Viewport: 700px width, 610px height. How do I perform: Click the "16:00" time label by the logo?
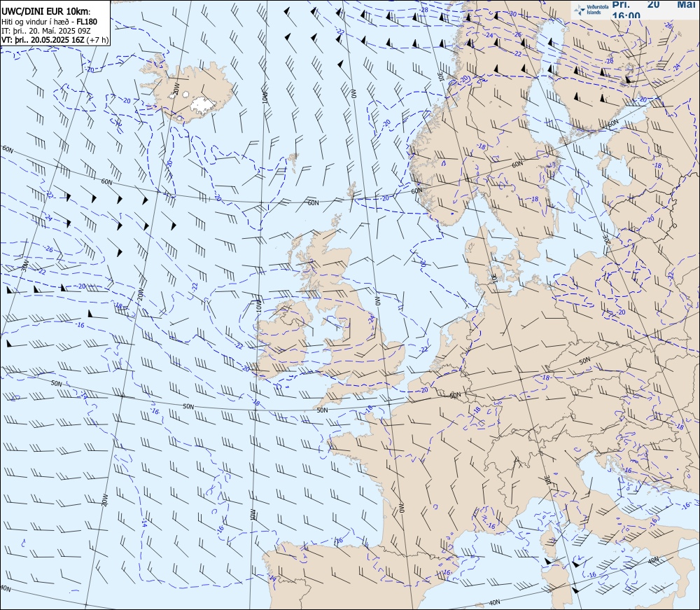[626, 16]
